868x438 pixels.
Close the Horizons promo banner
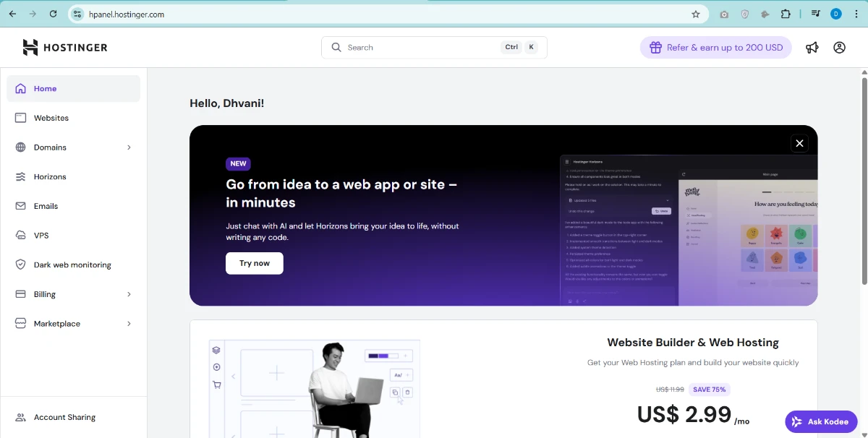pos(799,143)
